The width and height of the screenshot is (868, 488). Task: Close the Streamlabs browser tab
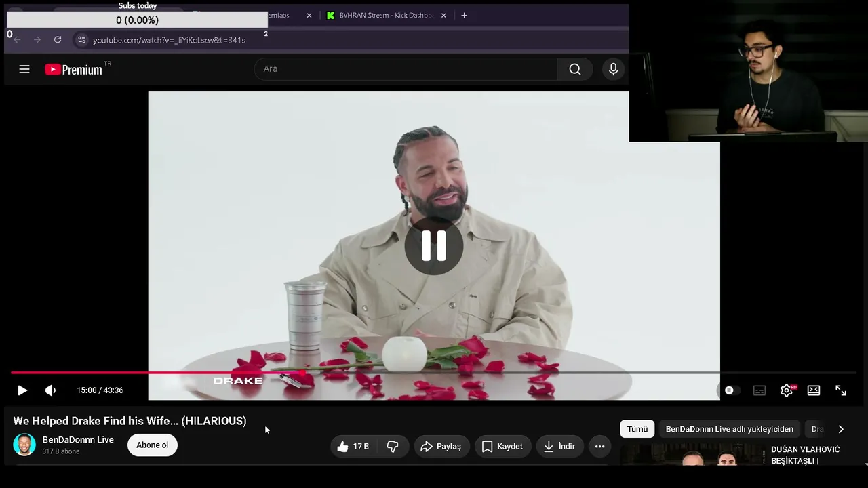tap(309, 15)
